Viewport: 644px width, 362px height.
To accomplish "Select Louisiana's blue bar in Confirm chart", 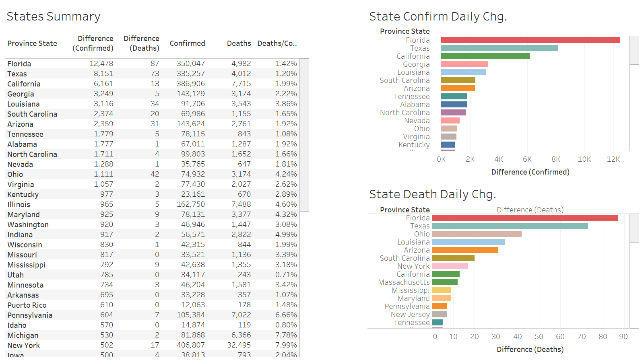I will click(463, 72).
